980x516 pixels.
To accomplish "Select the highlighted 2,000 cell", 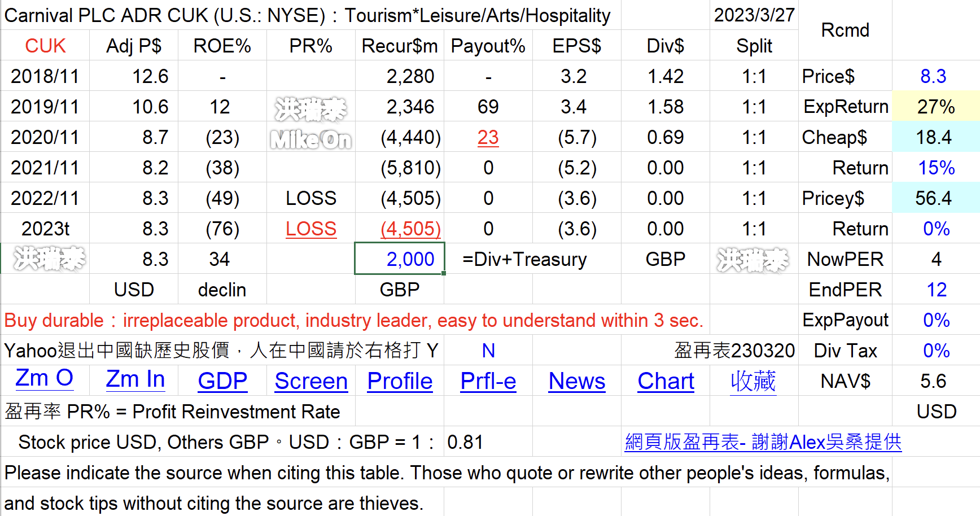I will click(400, 259).
